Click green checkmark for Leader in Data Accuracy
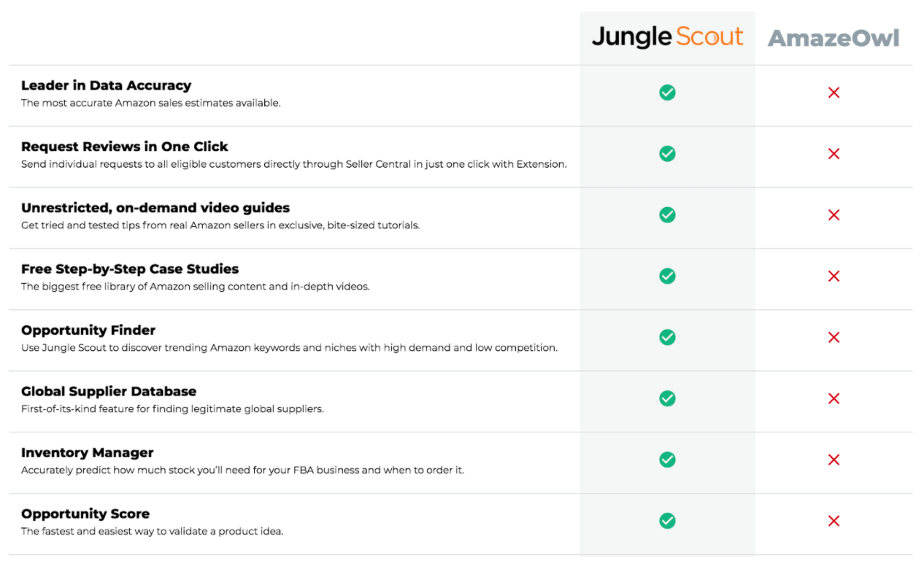 click(x=667, y=93)
